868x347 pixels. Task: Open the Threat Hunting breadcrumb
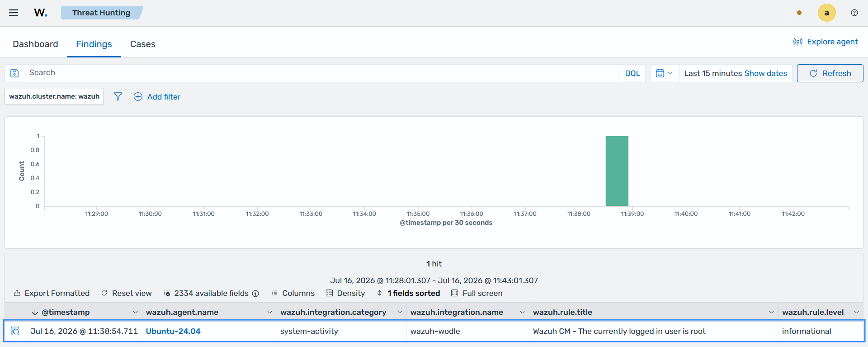coord(101,13)
